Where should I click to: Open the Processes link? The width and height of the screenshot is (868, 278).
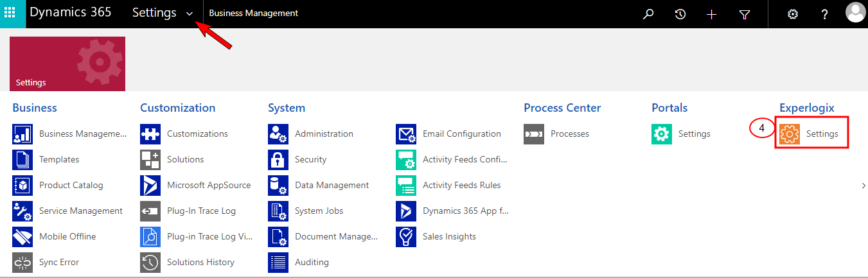pos(570,134)
